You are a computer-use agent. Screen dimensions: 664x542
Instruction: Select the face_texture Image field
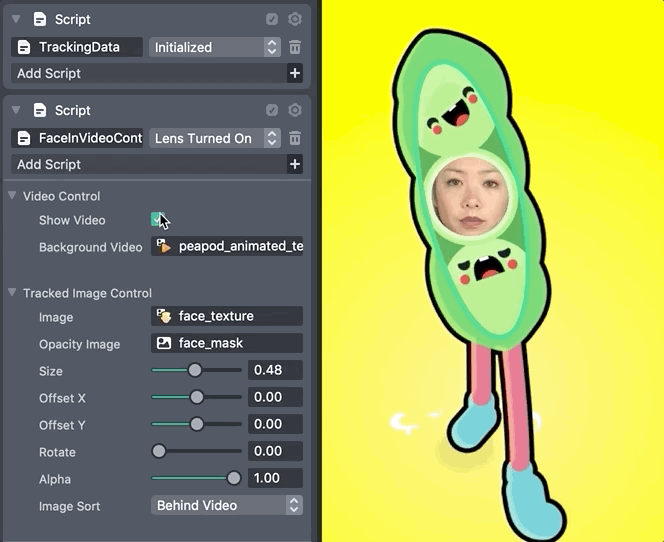click(227, 316)
